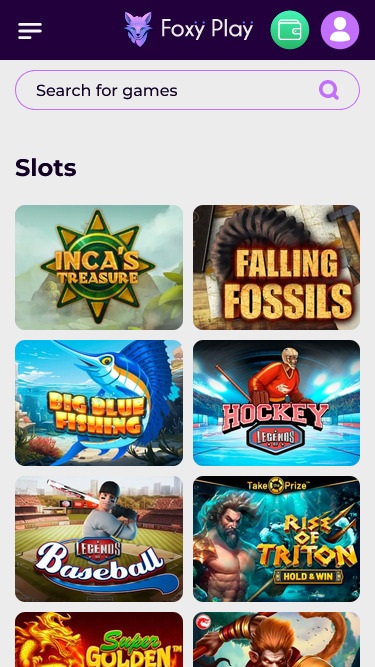Select the Hockey Legends game tile
Viewport: 375px width, 667px height.
[276, 403]
